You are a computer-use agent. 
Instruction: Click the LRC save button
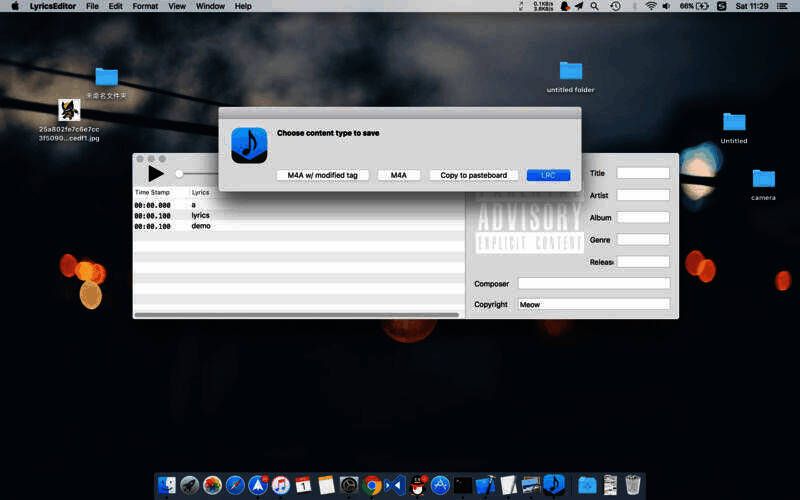point(548,175)
